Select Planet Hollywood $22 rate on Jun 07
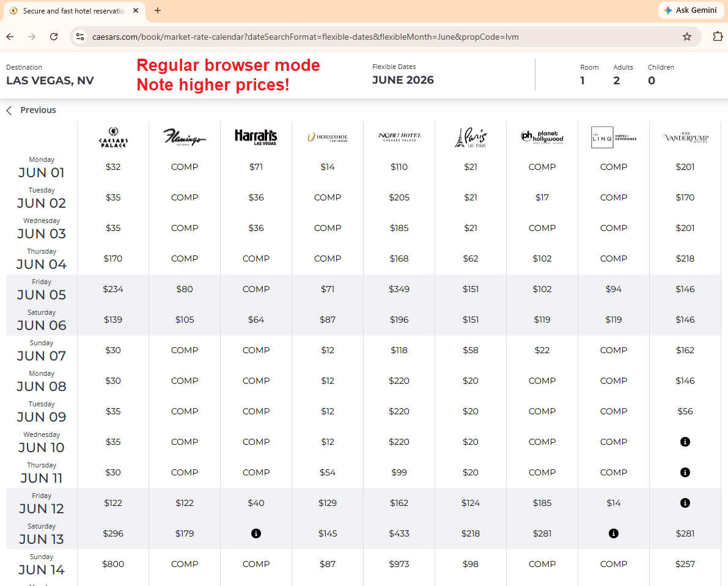This screenshot has width=728, height=586. [542, 351]
